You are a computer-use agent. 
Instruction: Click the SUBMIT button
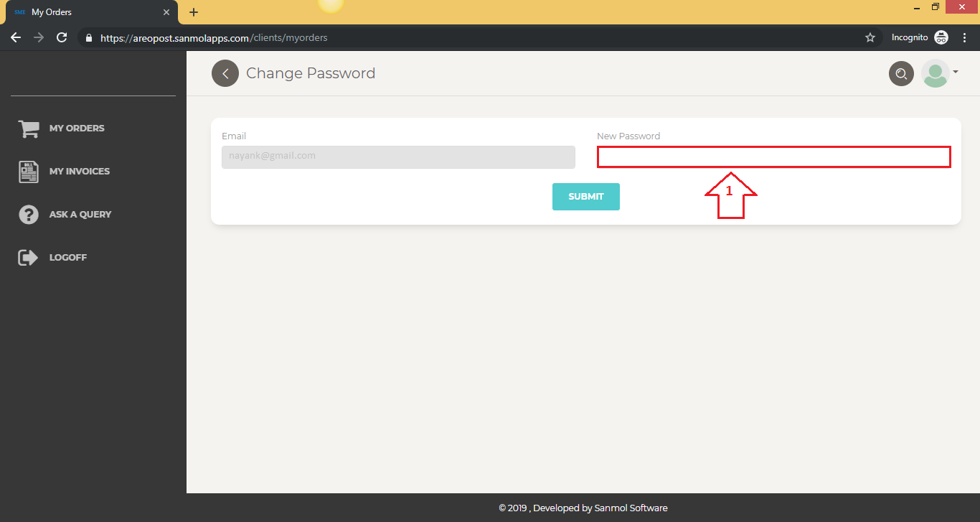[586, 197]
